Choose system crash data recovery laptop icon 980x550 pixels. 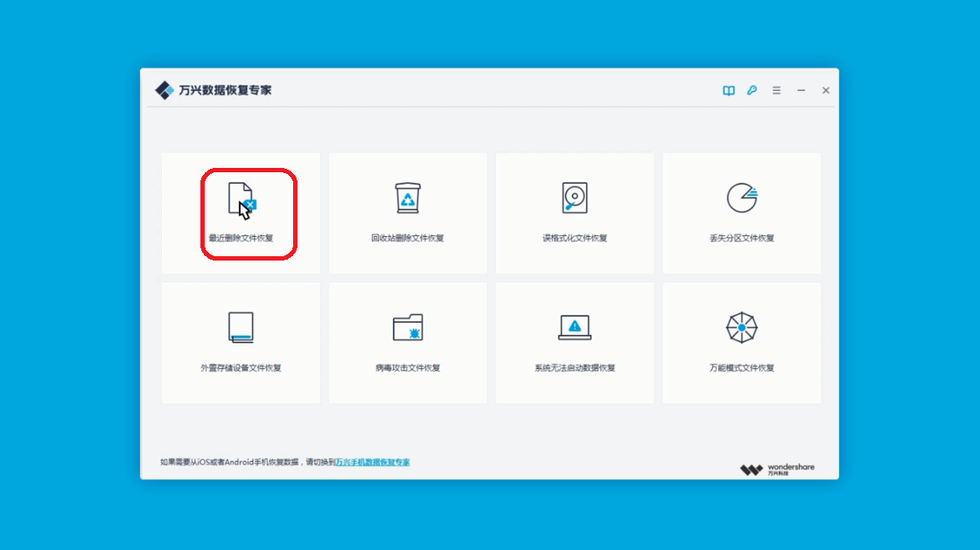tap(574, 327)
